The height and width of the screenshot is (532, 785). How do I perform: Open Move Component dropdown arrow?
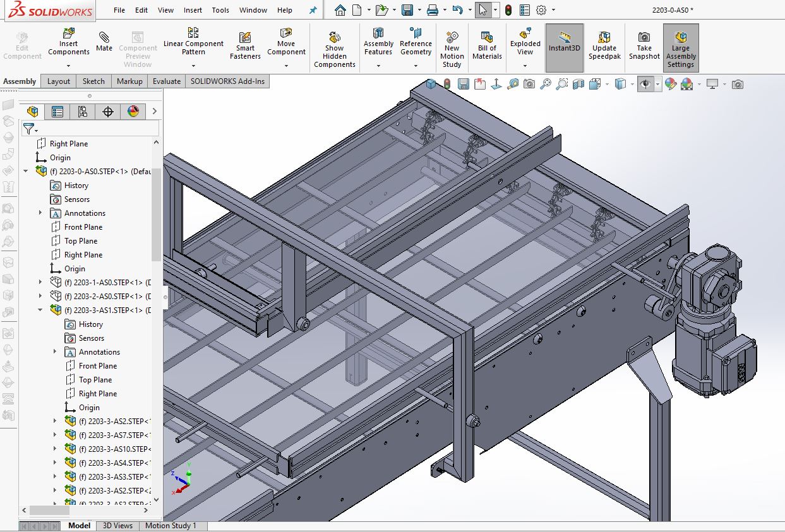[286, 65]
